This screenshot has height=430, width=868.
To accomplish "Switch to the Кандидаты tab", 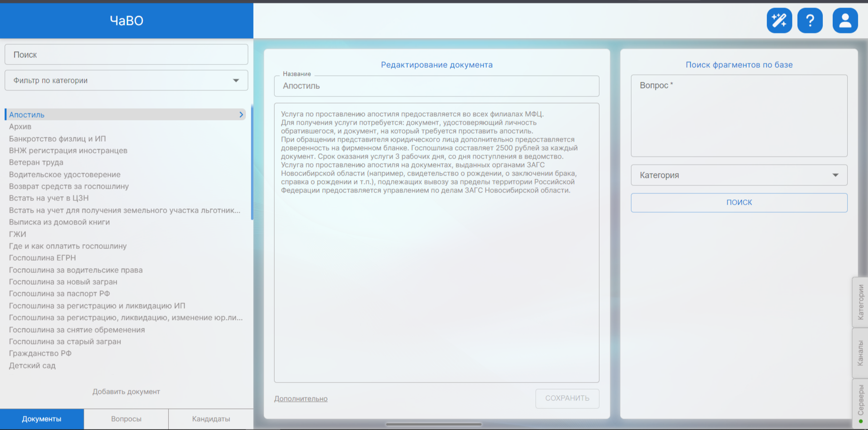I will [211, 419].
